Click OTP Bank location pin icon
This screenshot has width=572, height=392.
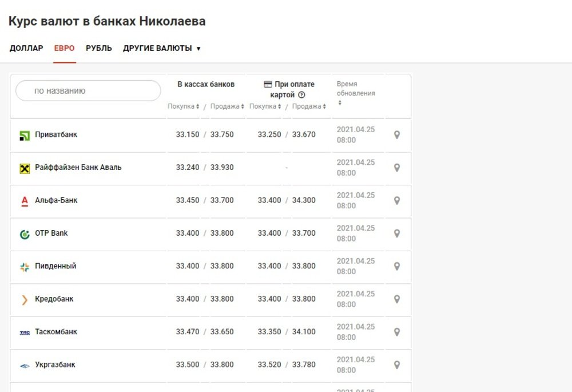point(397,233)
